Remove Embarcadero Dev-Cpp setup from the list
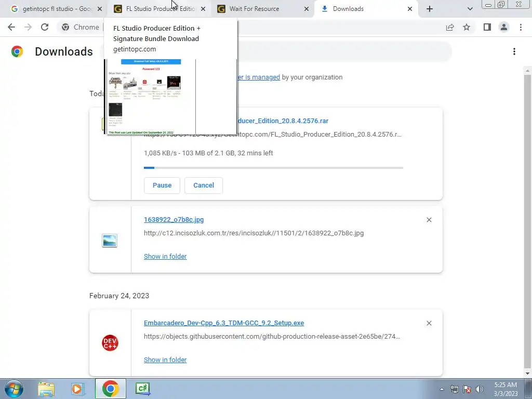 click(x=429, y=323)
